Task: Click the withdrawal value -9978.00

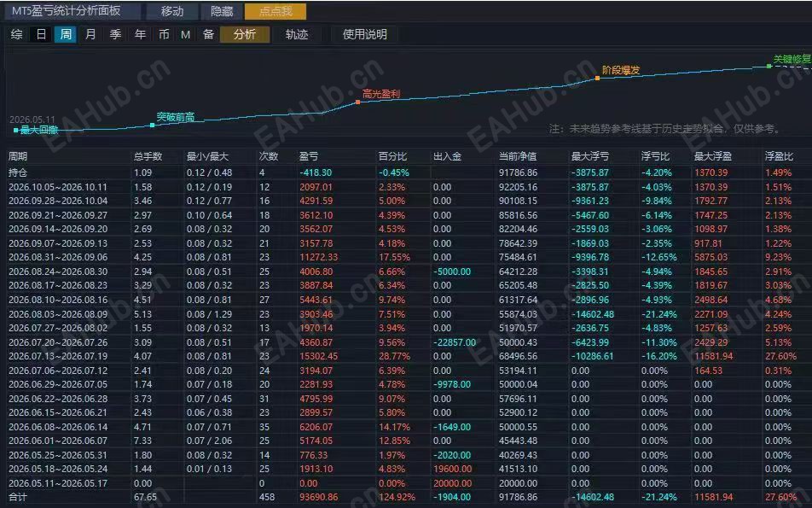Action: click(452, 384)
